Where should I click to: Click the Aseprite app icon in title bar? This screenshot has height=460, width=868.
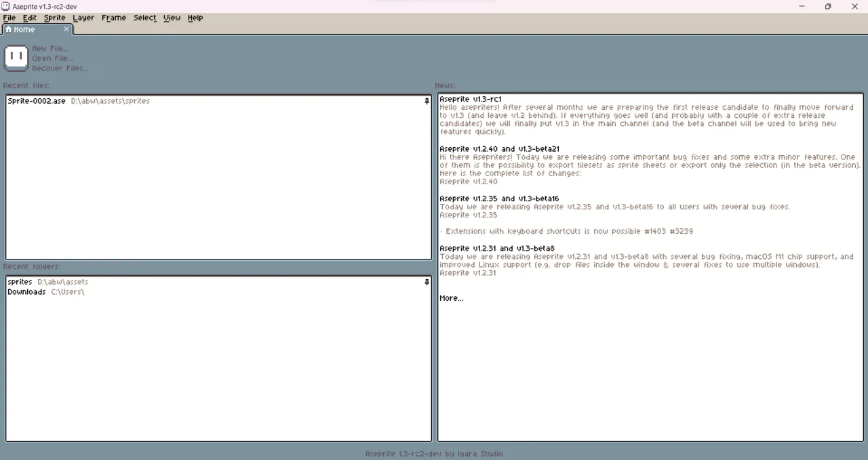[x=5, y=6]
